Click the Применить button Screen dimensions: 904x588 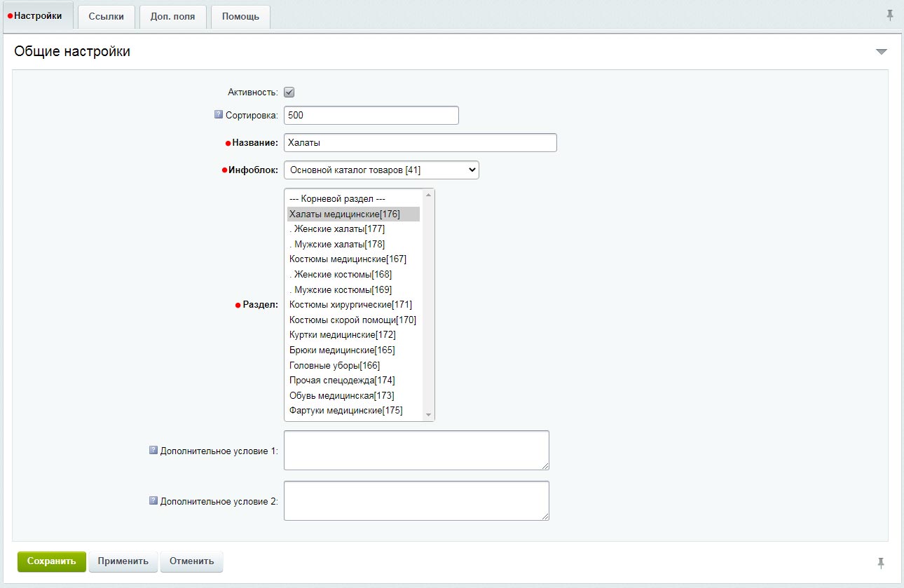point(123,561)
